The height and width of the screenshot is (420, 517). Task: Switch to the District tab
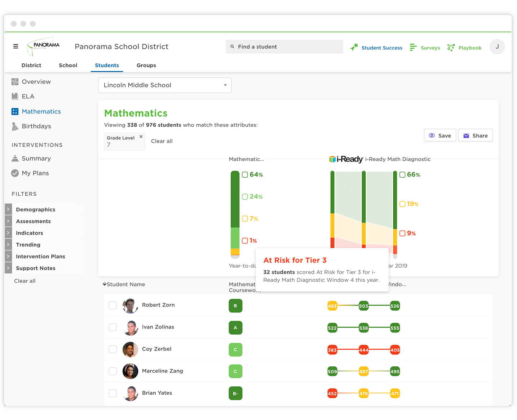[31, 65]
